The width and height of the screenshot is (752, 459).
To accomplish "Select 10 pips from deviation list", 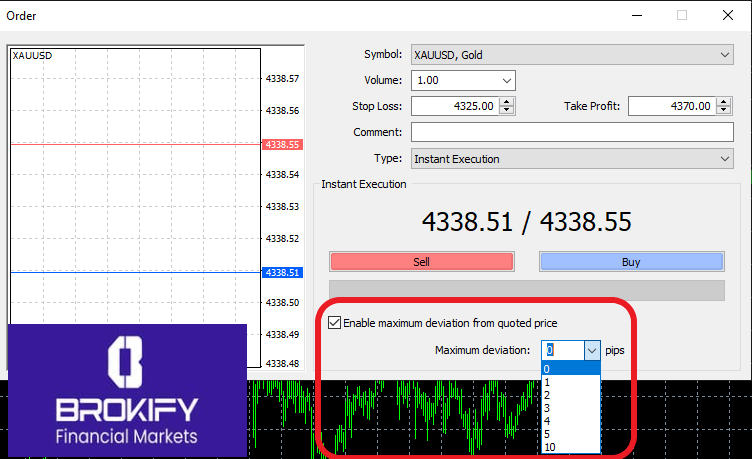I will coord(570,447).
